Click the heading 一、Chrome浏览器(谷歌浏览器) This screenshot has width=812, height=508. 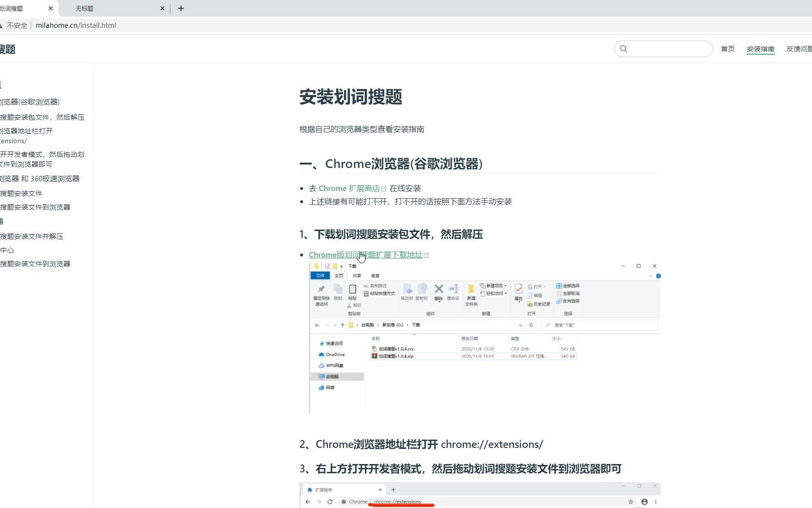coord(391,164)
